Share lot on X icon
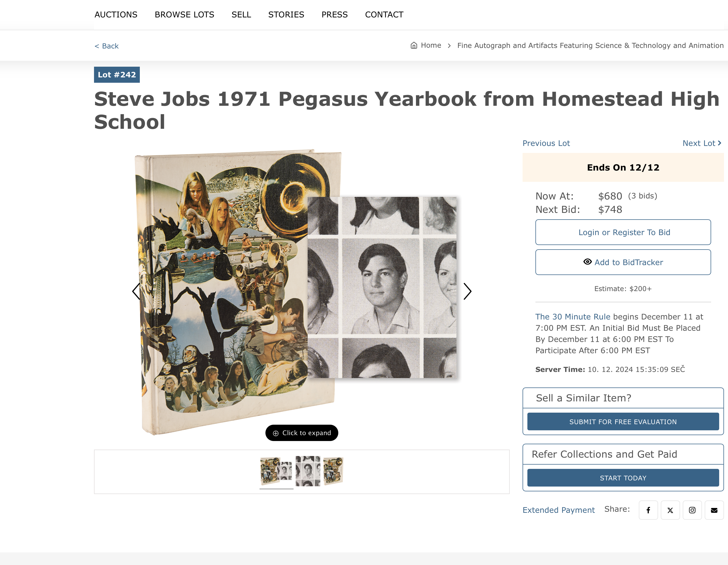Image resolution: width=728 pixels, height=565 pixels. point(670,510)
